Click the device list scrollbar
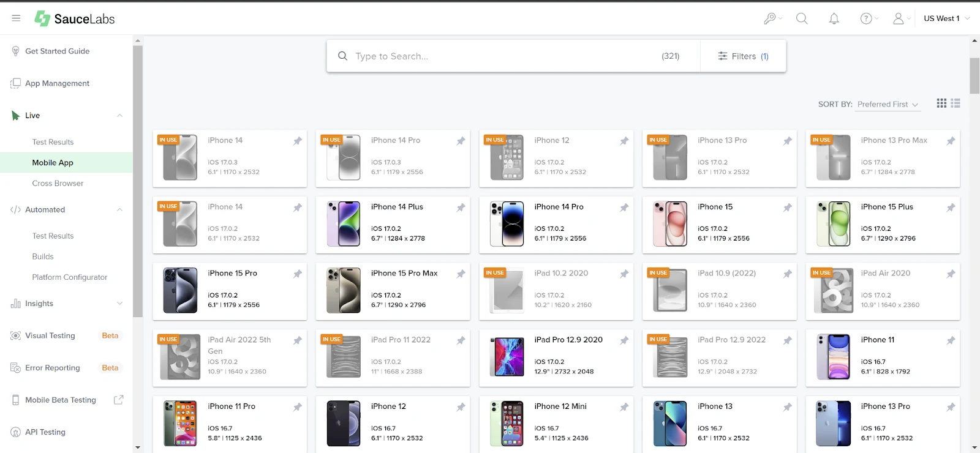 (974, 76)
